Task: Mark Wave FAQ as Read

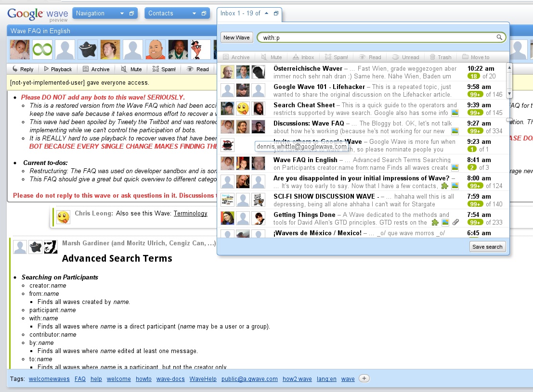Action: point(198,69)
